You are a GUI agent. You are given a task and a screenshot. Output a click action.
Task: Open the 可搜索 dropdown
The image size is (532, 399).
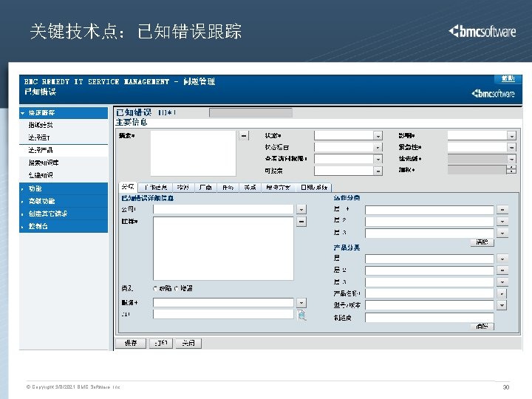(378, 171)
